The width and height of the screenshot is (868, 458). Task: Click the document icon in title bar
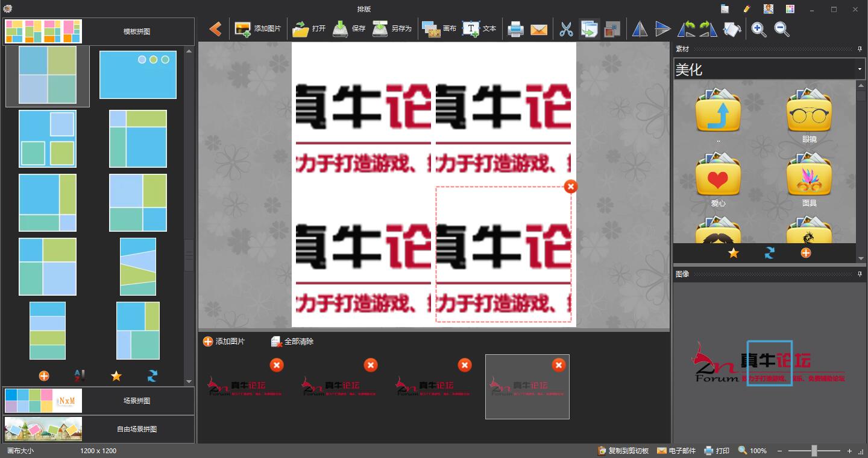(x=725, y=9)
